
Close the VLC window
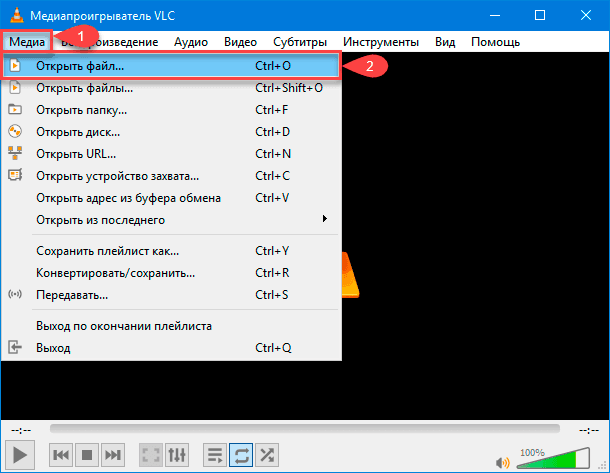tap(585, 16)
